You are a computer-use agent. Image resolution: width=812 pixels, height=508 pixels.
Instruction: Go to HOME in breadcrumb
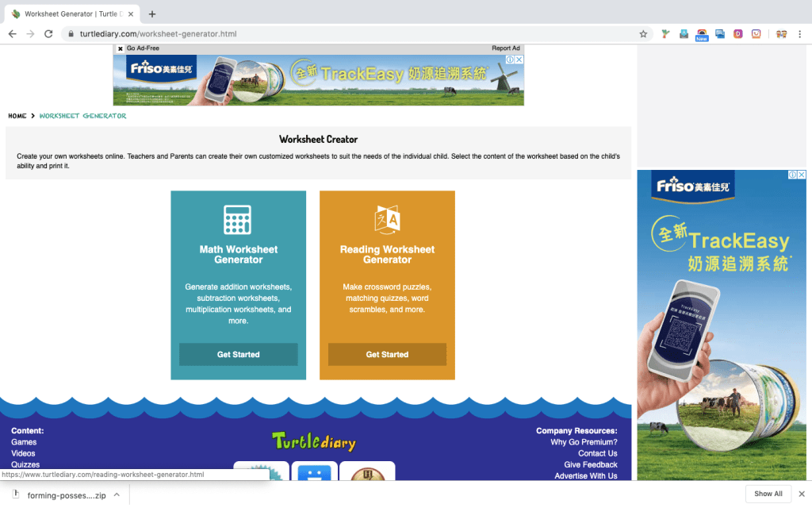tap(17, 116)
